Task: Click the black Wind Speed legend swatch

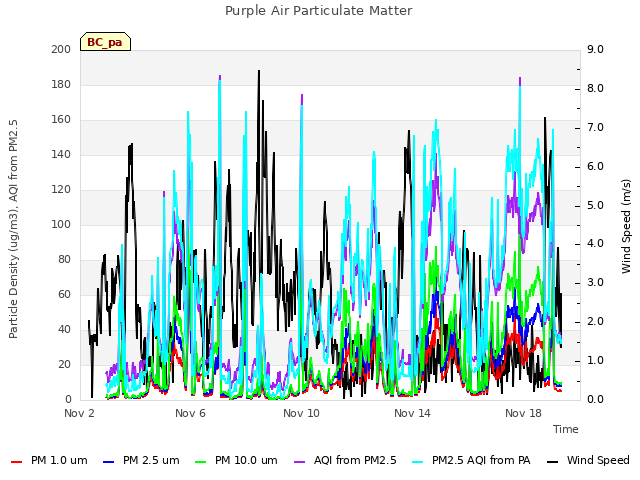Action: pos(552,462)
